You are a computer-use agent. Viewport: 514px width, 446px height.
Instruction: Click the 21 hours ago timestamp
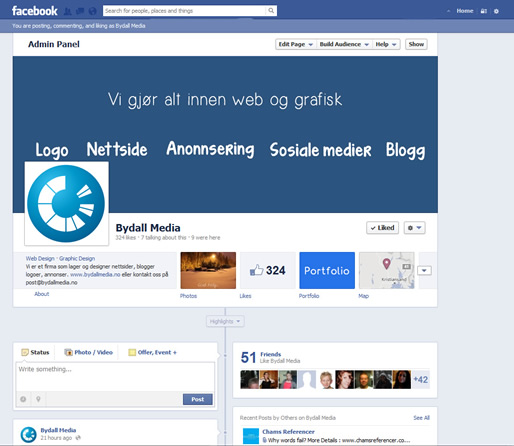[x=56, y=438]
